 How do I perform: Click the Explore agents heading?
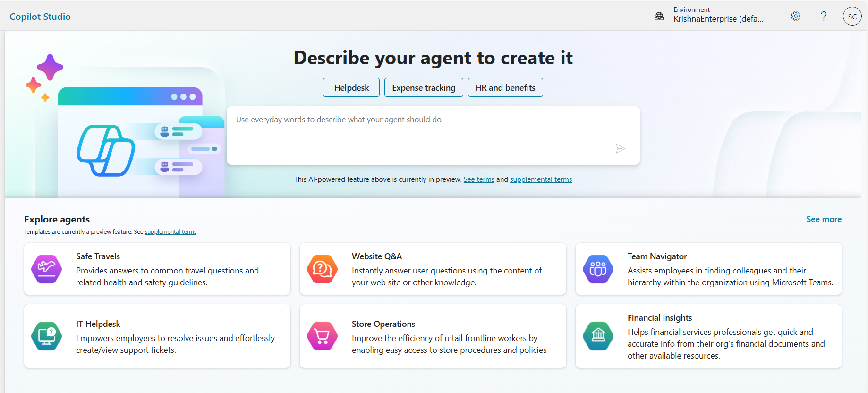(57, 219)
